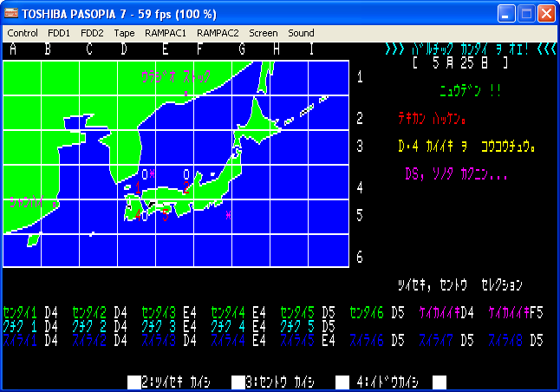
Task: Click the 'スイライ7' status entry
Action: point(446,341)
